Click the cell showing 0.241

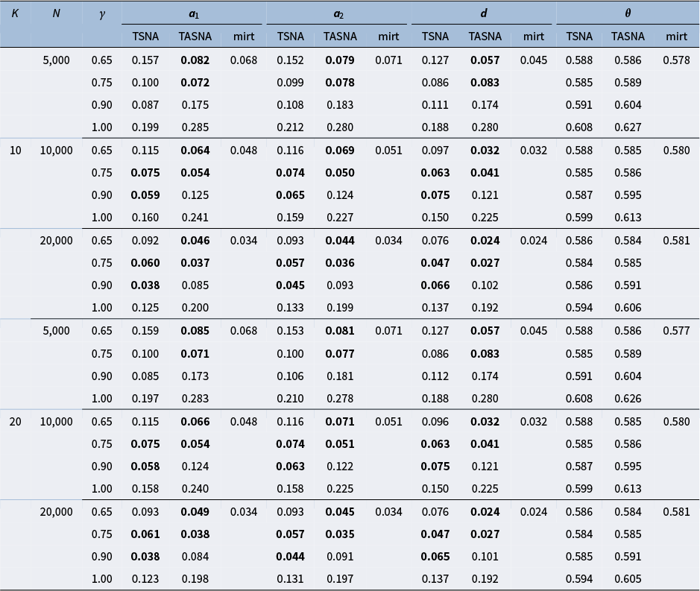pos(195,218)
